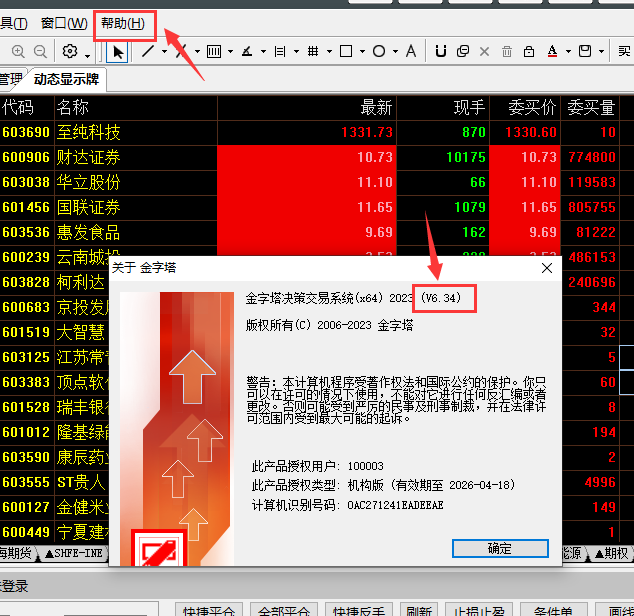Click the zoom out magnifier icon
Viewport: 634px width, 616px height.
(x=40, y=52)
